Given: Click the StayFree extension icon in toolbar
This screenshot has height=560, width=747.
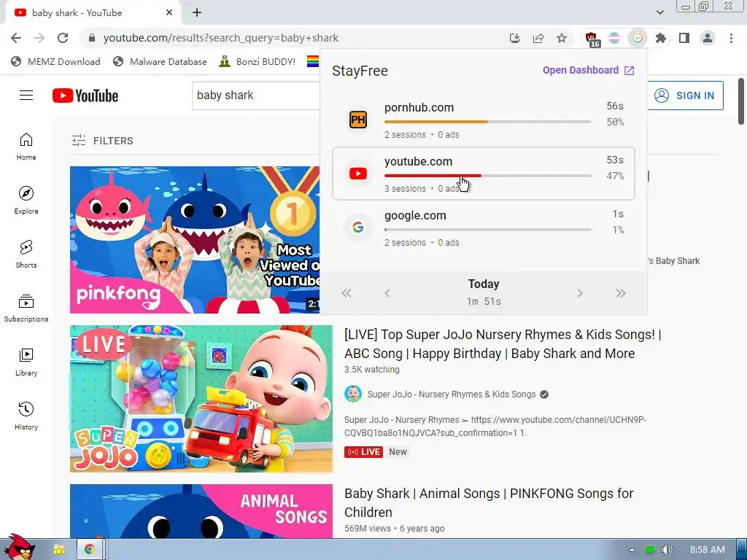Looking at the screenshot, I should [638, 38].
